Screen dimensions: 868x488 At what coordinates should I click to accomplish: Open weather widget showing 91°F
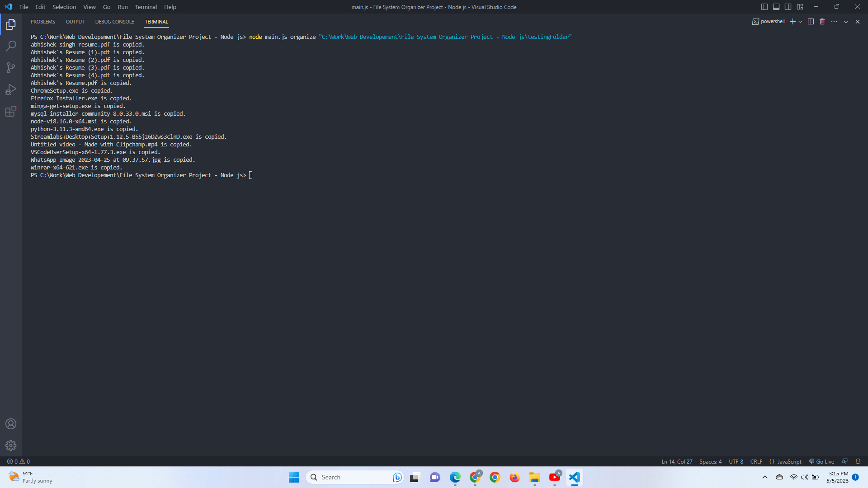31,477
